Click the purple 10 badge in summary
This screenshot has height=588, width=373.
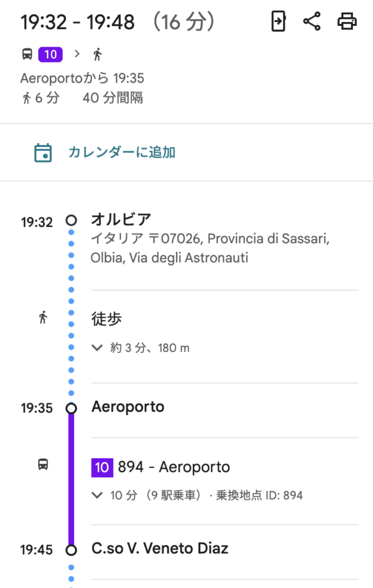click(x=50, y=55)
